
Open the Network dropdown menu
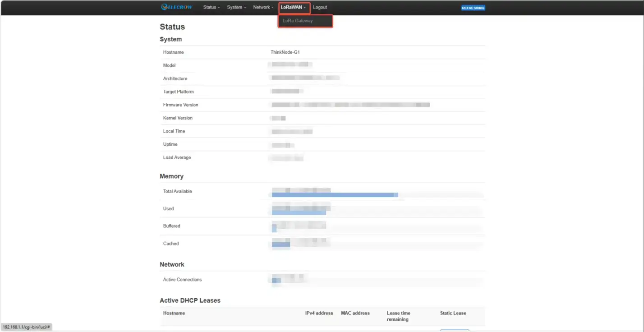point(263,7)
